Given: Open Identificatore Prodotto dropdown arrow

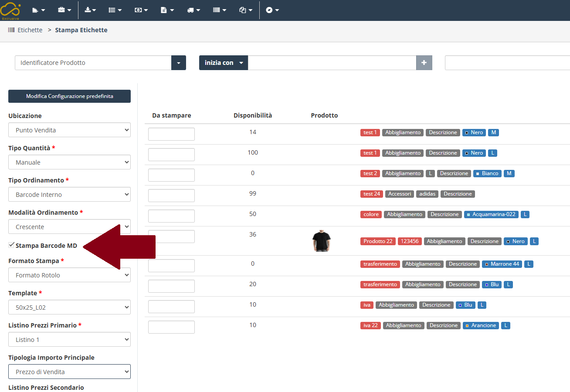Looking at the screenshot, I should [x=179, y=63].
